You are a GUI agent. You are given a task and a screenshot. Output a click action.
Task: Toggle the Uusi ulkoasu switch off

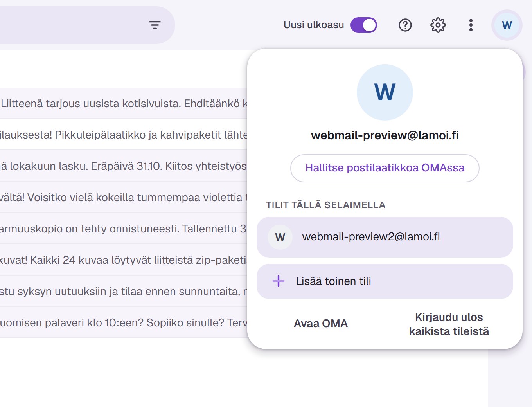coord(364,25)
